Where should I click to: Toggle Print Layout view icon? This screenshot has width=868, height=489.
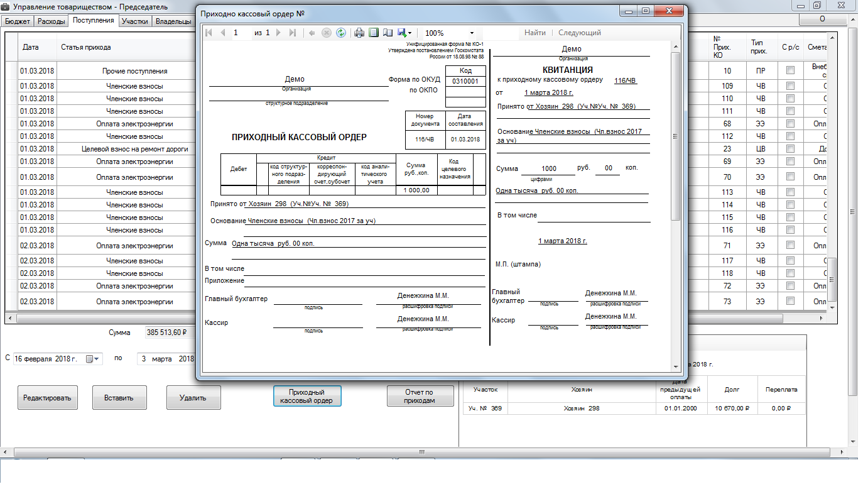[374, 33]
